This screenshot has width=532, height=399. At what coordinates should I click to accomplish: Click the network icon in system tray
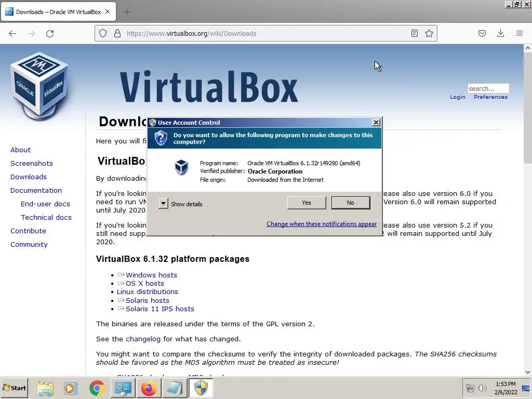tap(470, 388)
